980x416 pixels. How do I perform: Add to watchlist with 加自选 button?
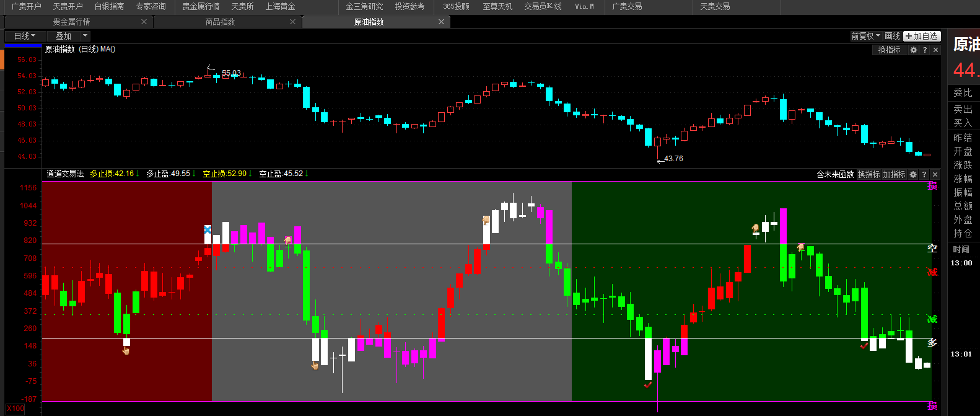[922, 36]
